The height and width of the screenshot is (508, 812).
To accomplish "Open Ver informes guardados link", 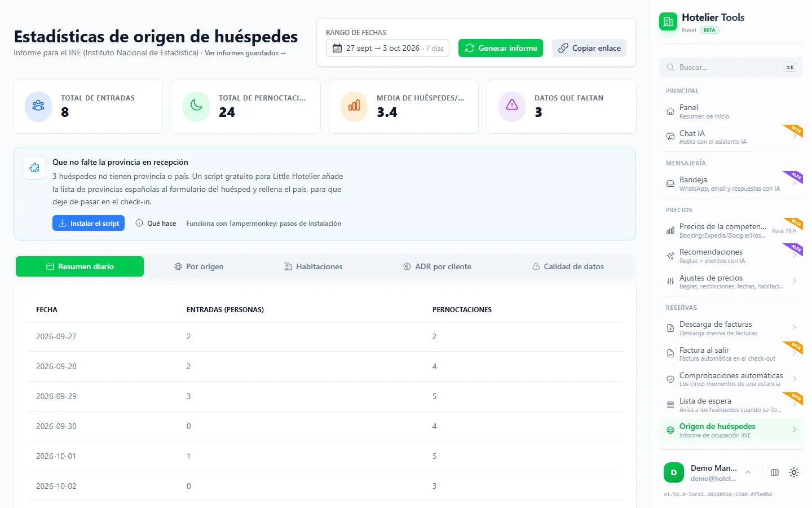I will point(245,53).
